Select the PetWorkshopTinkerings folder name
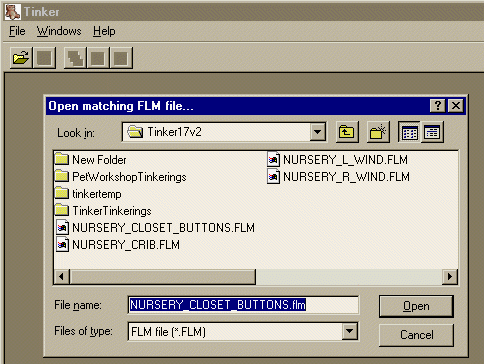The image size is (484, 364). [x=129, y=177]
